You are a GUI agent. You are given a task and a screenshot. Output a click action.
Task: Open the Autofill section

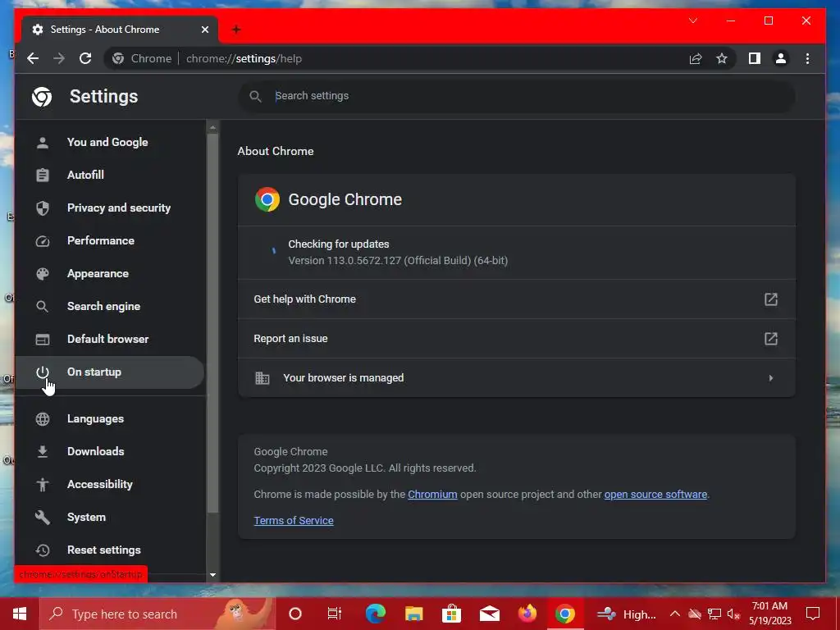pos(85,175)
